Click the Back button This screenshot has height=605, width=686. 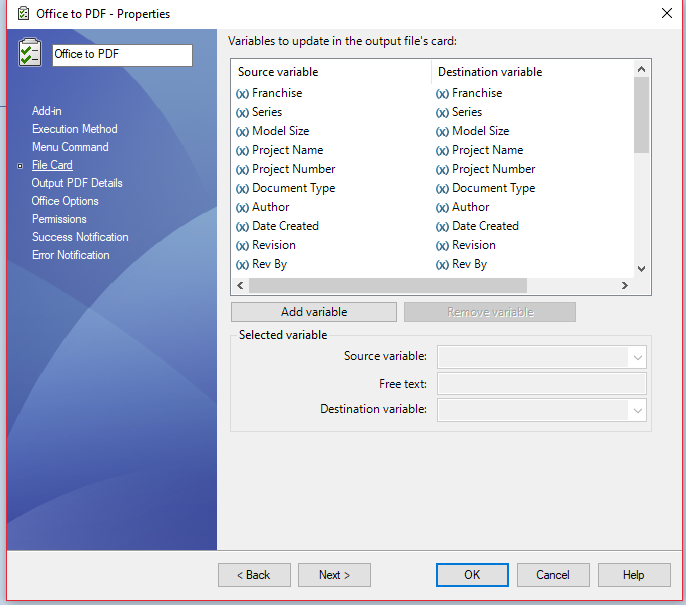tap(254, 575)
